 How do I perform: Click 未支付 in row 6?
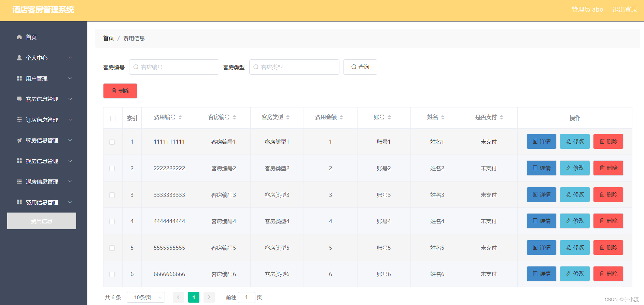(x=489, y=274)
